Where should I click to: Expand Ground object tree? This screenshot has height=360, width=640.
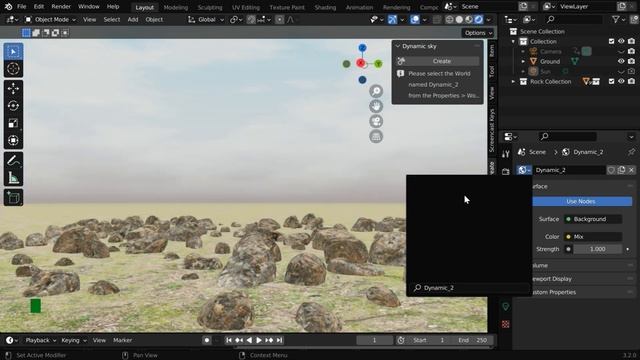pyautogui.click(x=523, y=62)
